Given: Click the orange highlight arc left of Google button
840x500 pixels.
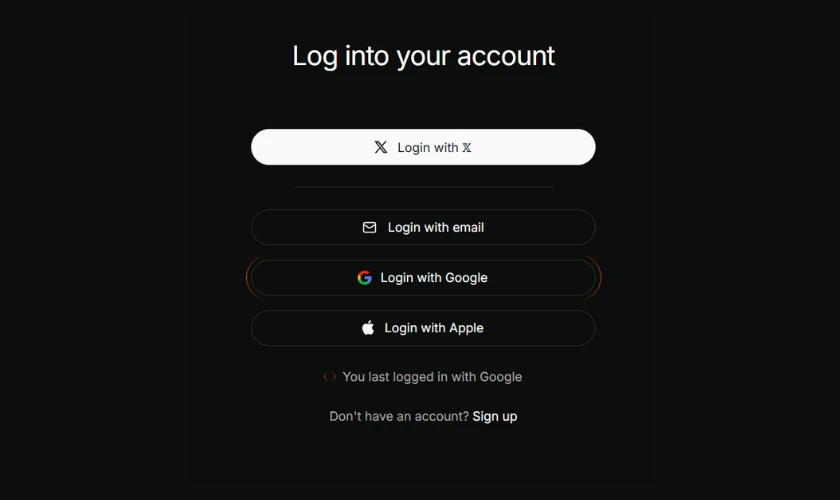Looking at the screenshot, I should 248,278.
